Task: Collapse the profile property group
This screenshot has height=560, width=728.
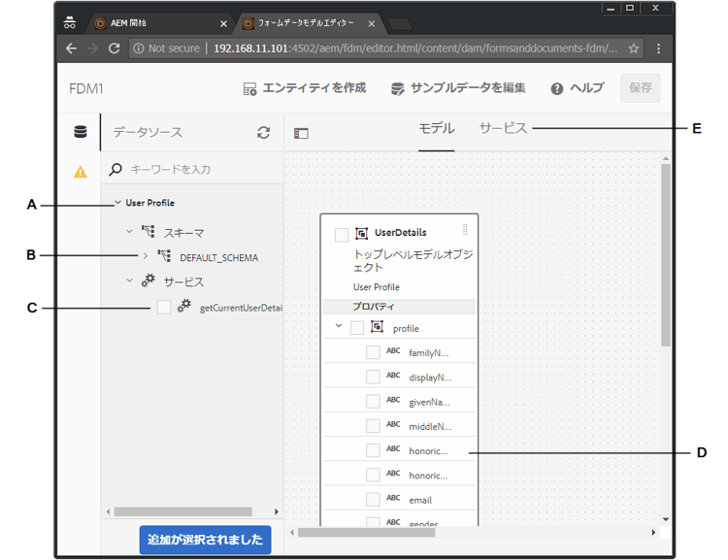Action: [339, 326]
